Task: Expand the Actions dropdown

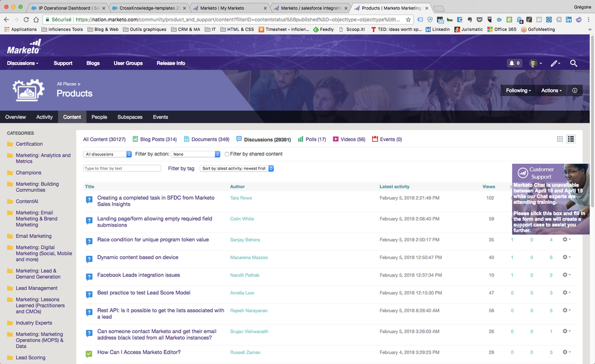Action: (552, 91)
